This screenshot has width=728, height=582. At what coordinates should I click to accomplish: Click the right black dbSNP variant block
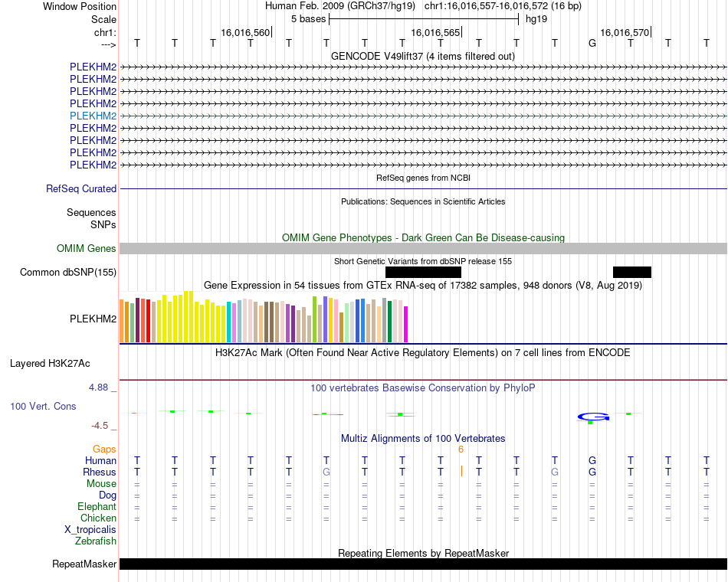[631, 272]
